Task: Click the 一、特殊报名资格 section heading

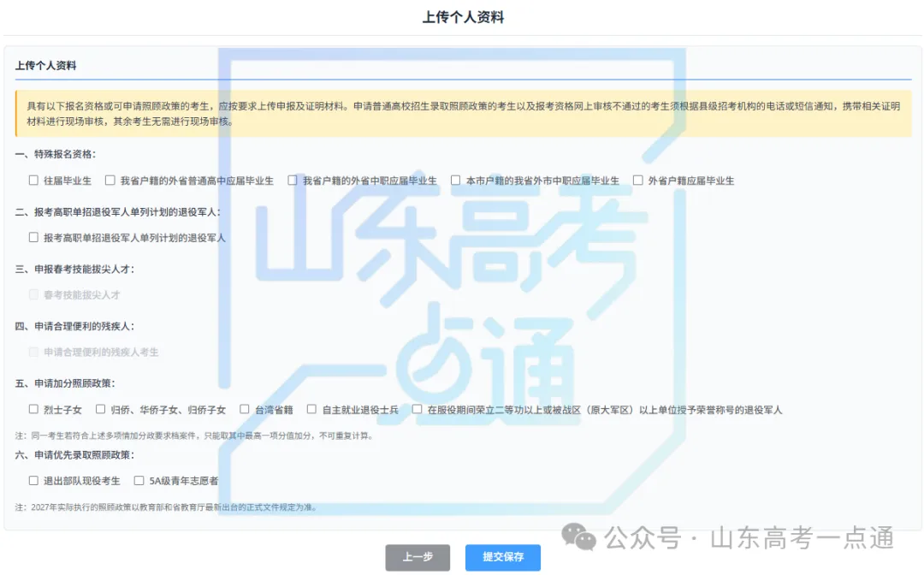Action: point(56,154)
